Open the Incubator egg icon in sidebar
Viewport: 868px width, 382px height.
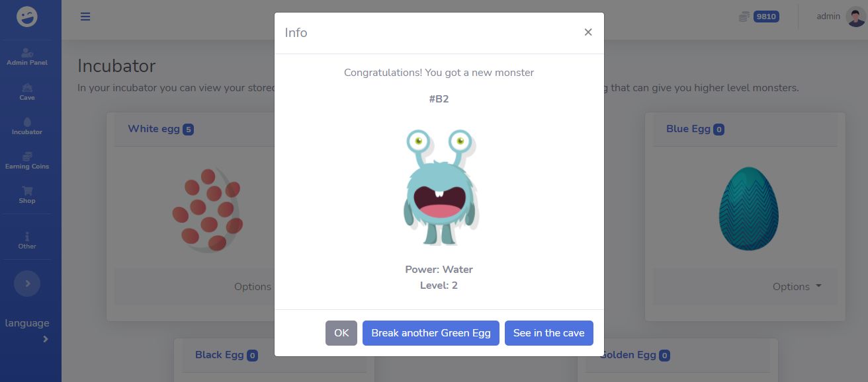click(27, 122)
